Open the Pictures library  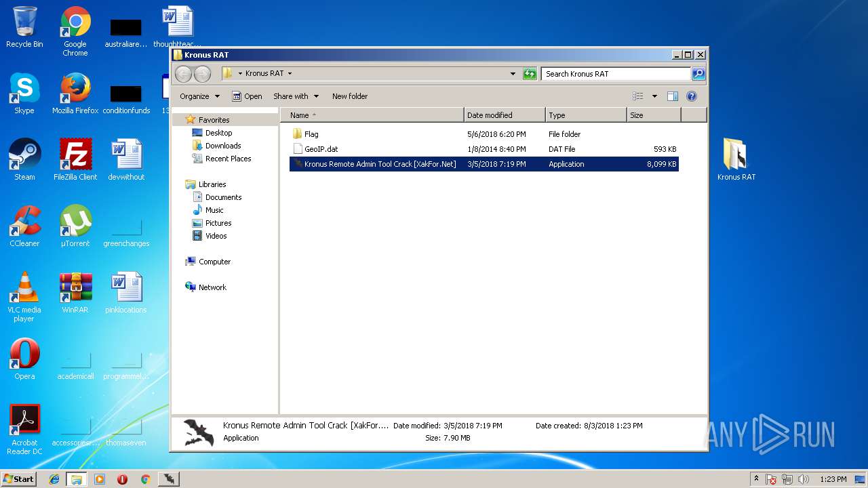(218, 223)
